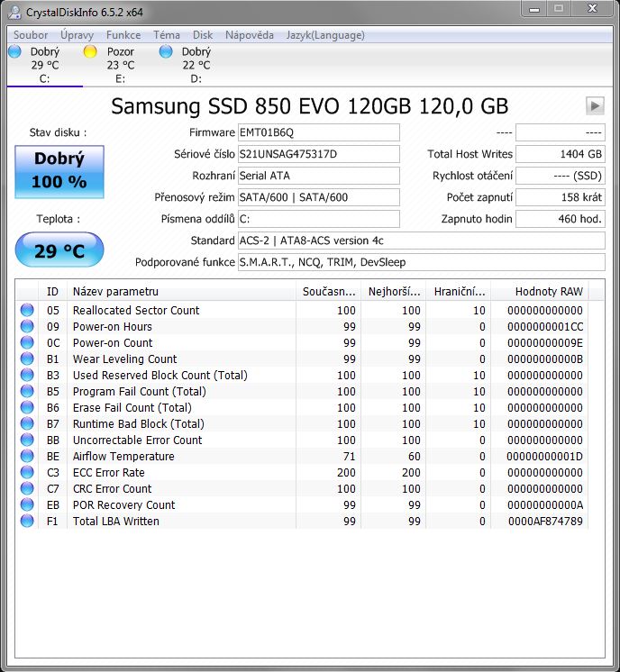
Task: Click the ID column header
Action: pos(52,292)
